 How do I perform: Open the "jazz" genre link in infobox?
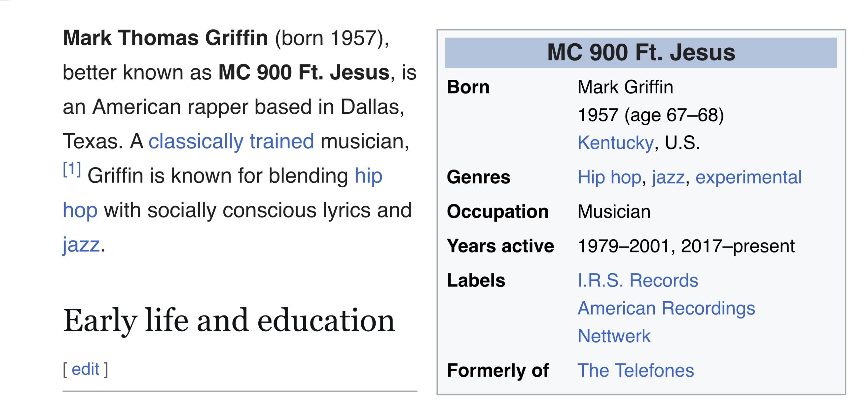pos(668,177)
